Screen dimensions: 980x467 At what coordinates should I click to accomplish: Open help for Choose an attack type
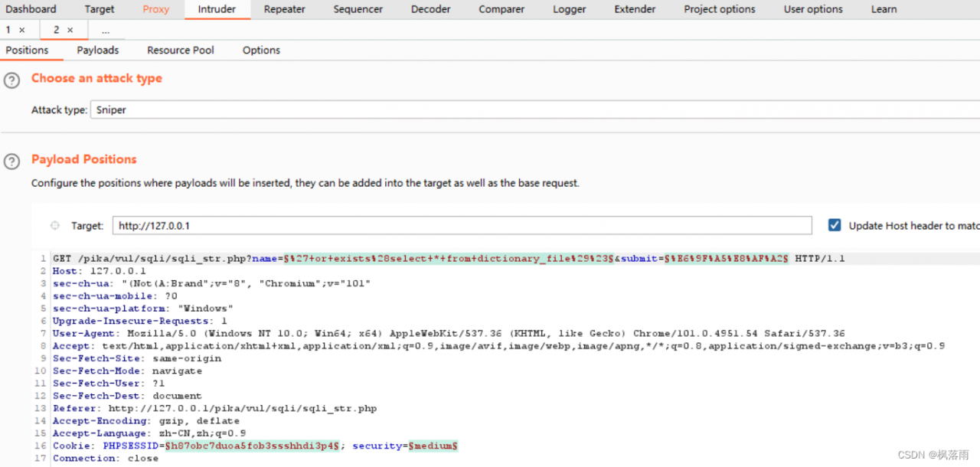click(x=11, y=80)
